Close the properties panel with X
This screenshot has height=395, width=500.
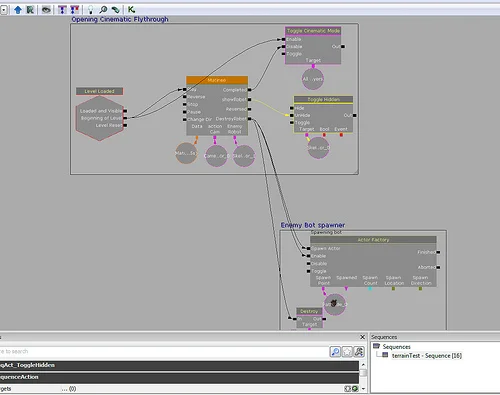(x=362, y=337)
